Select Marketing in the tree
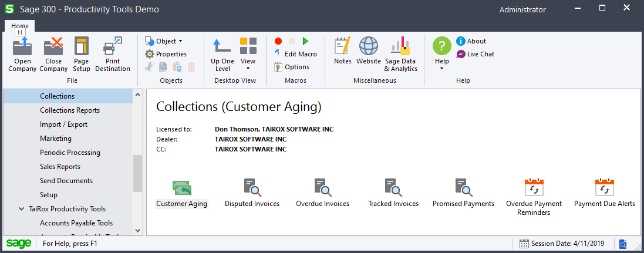644x253 pixels. [x=55, y=139]
